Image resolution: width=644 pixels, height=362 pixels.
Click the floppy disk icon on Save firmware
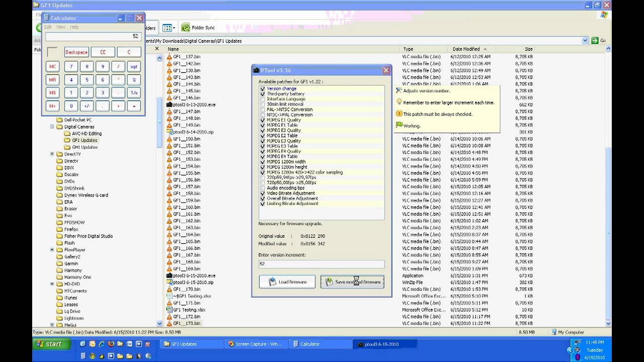329,282
